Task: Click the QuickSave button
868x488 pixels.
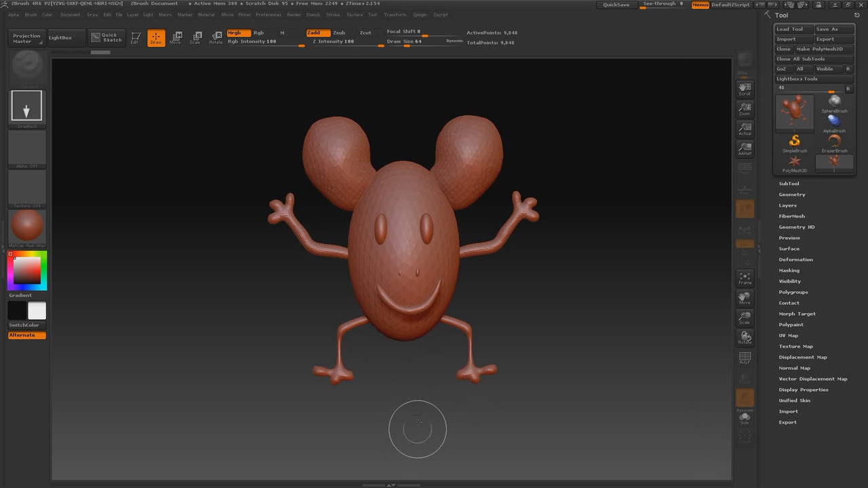Action: (616, 5)
